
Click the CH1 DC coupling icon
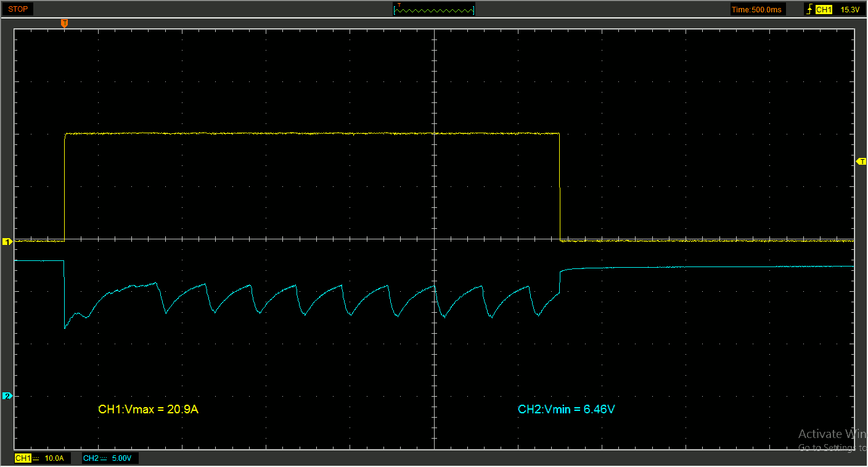pyautogui.click(x=36, y=458)
